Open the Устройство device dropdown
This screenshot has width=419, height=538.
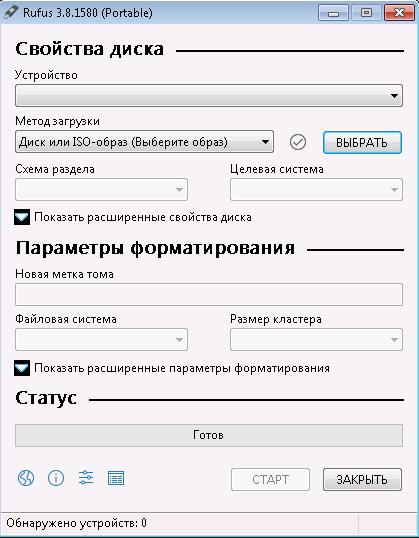[209, 95]
